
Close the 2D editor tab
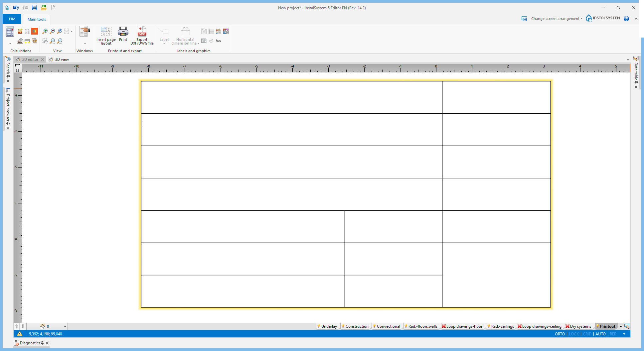(x=43, y=59)
